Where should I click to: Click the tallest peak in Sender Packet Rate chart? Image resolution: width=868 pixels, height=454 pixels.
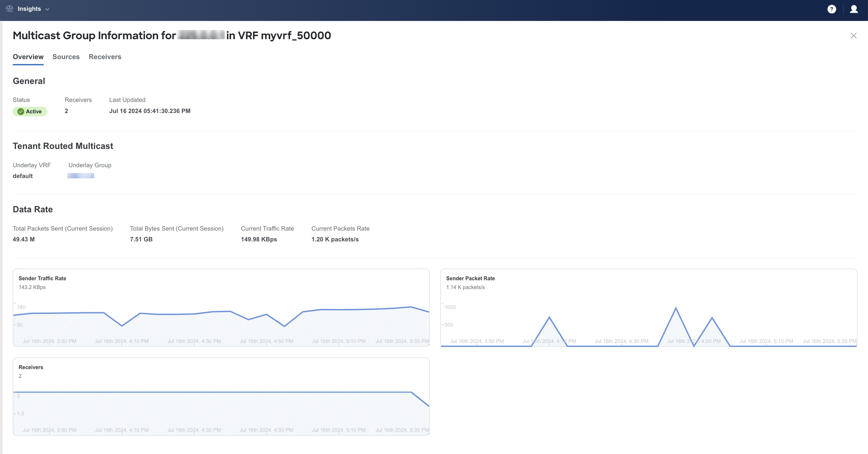[676, 308]
